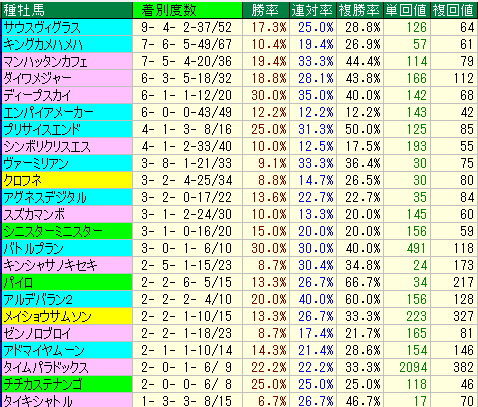Click the record 9- 4- 2-37/52
This screenshot has width=478, height=407.
186,27
